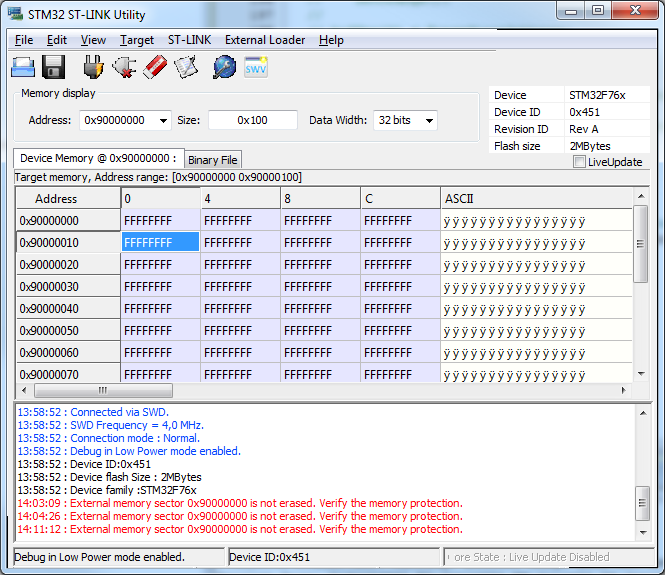Click the Full chip erase eraser icon
Screen dimensions: 665x575
click(155, 67)
